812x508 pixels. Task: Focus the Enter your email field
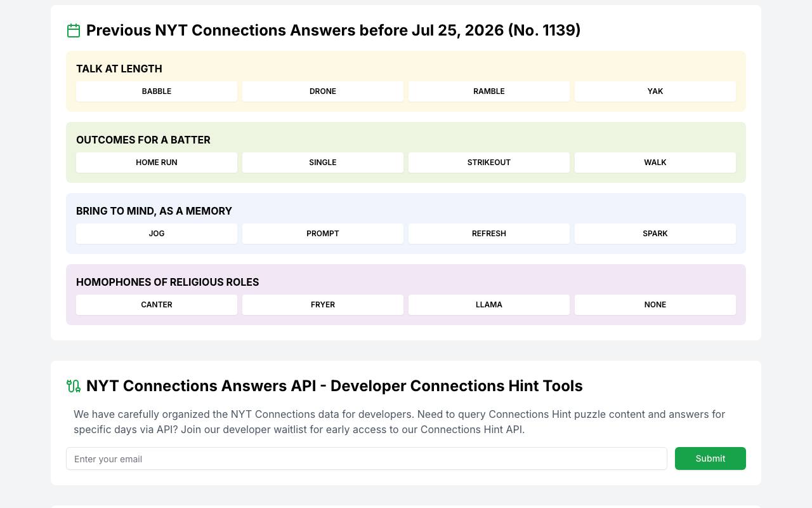pyautogui.click(x=367, y=458)
